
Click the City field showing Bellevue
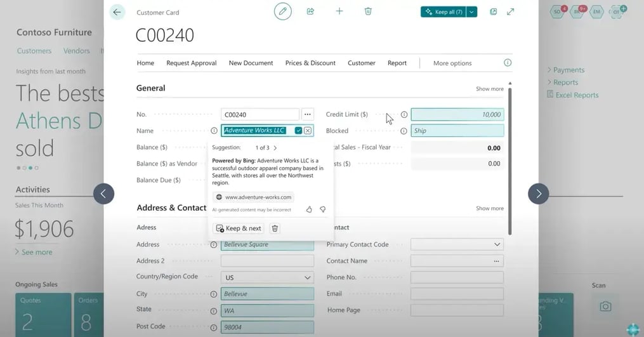[267, 294]
